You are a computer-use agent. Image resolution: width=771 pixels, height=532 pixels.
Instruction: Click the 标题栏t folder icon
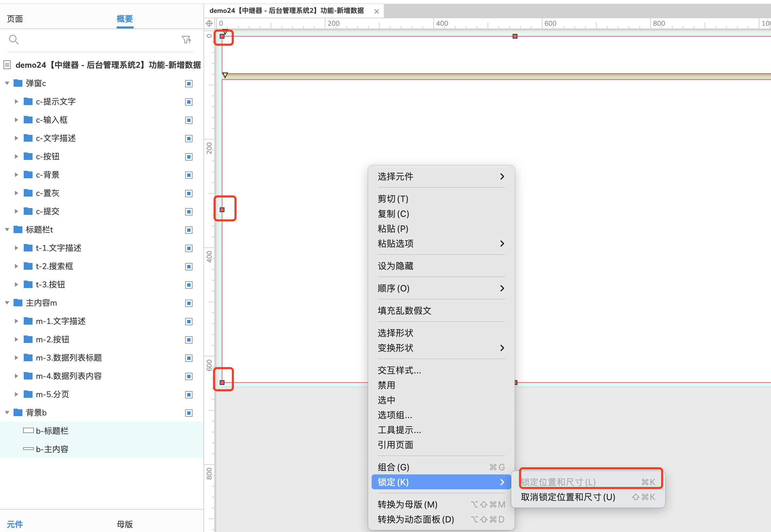(18, 229)
